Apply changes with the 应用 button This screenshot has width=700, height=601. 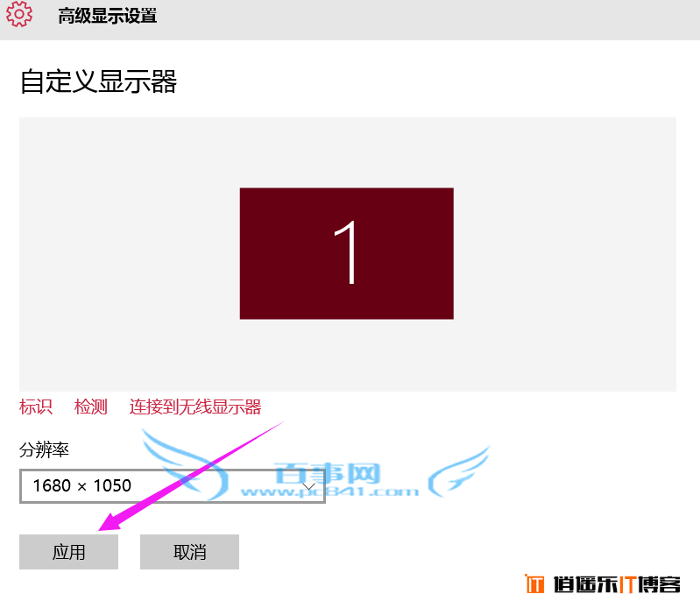68,552
